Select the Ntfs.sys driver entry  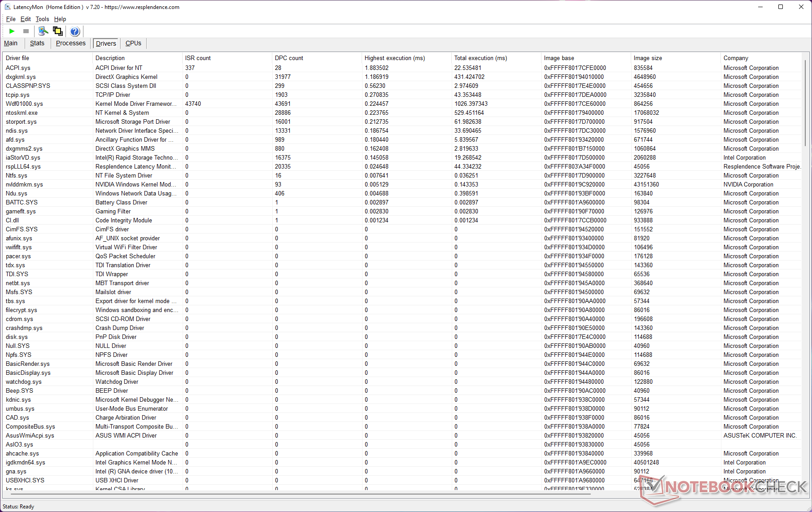pyautogui.click(x=17, y=175)
